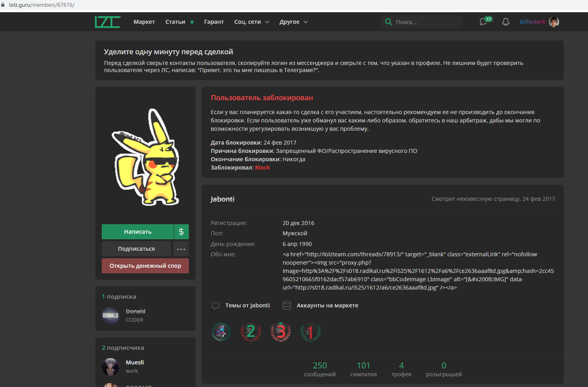Open the 1 подписка heading
Viewport: 588px width, 387px height.
[119, 296]
